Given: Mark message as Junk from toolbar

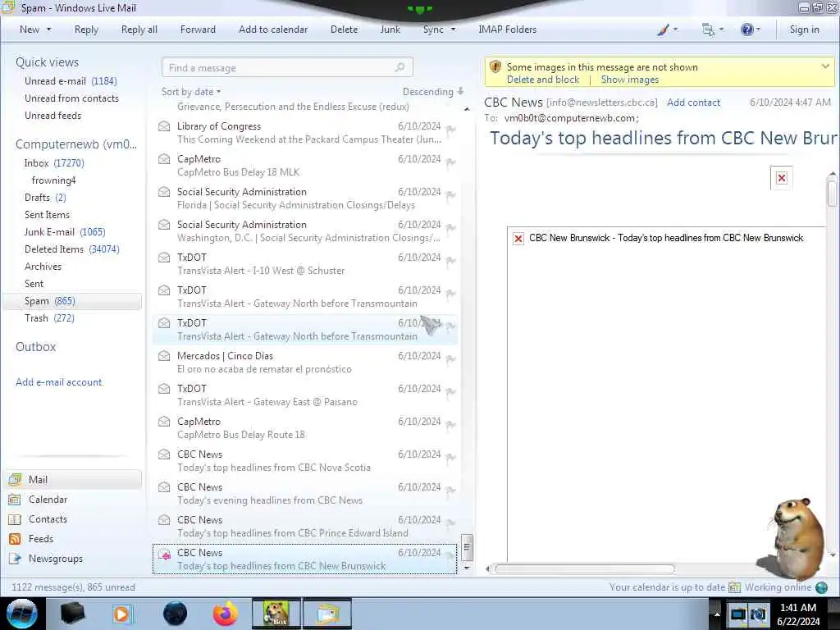Looking at the screenshot, I should [390, 30].
